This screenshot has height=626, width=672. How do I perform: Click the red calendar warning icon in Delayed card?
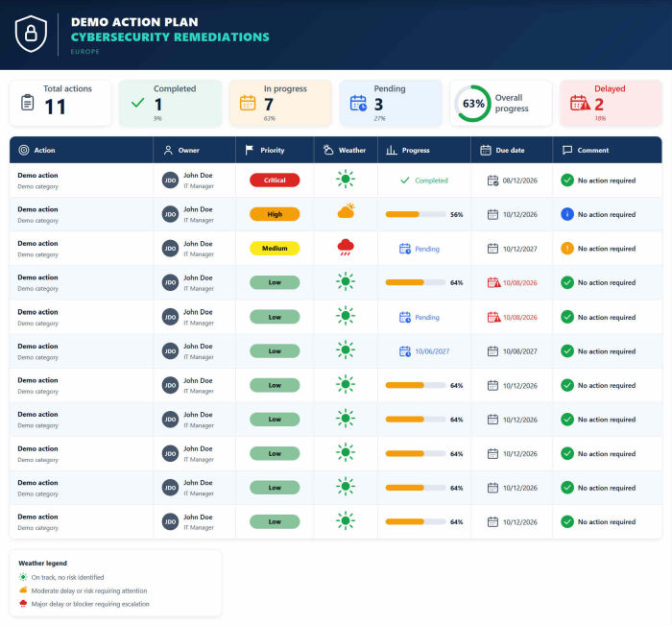tap(580, 103)
